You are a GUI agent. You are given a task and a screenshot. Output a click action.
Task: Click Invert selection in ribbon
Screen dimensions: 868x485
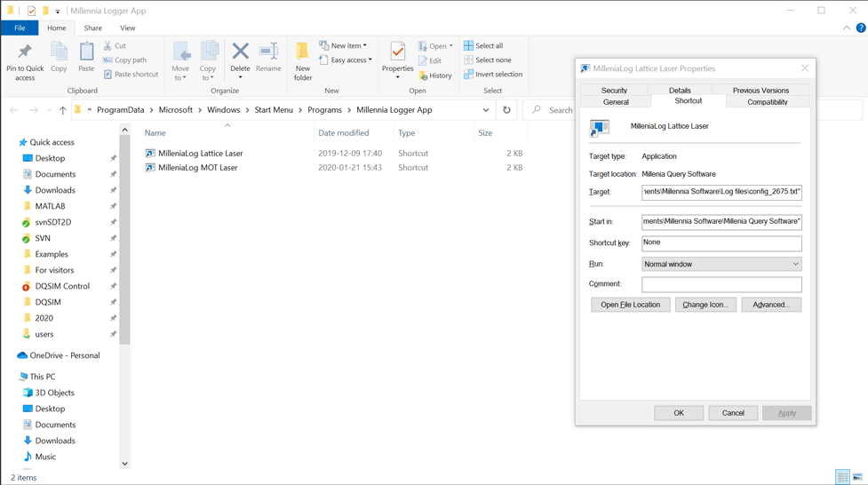(x=493, y=75)
